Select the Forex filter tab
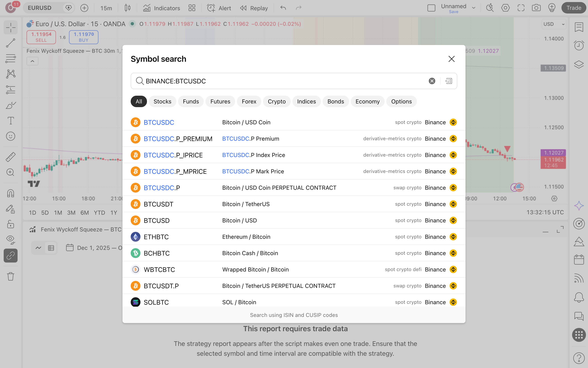The height and width of the screenshot is (368, 588). tap(249, 101)
